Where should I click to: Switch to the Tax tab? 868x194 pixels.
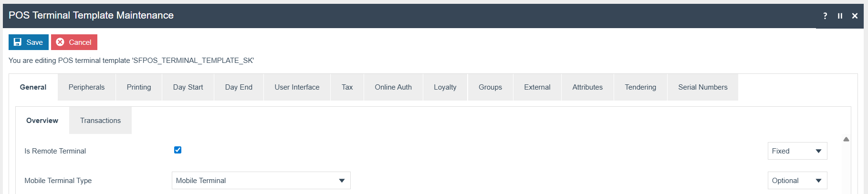point(347,87)
